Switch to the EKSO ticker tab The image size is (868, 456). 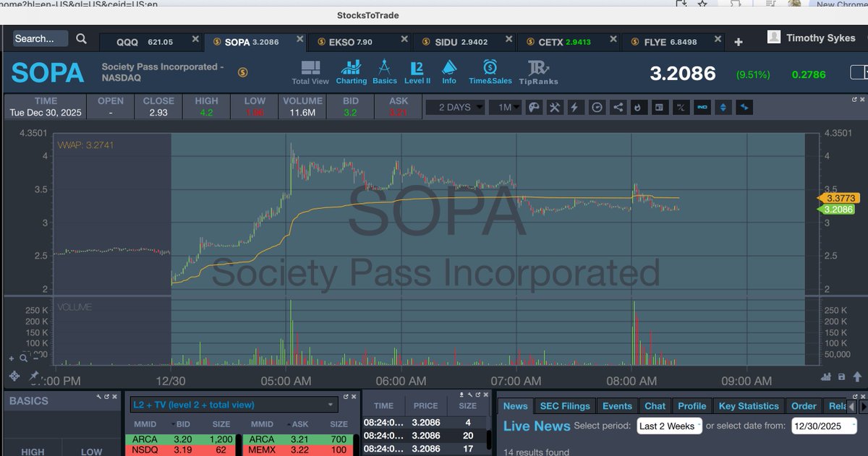point(359,42)
